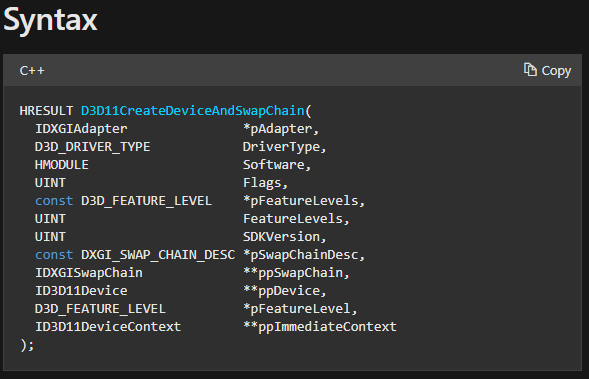589x379 pixels.
Task: Click the const keyword before D3D_FEATURE_LEVEL
Action: [x=54, y=201]
